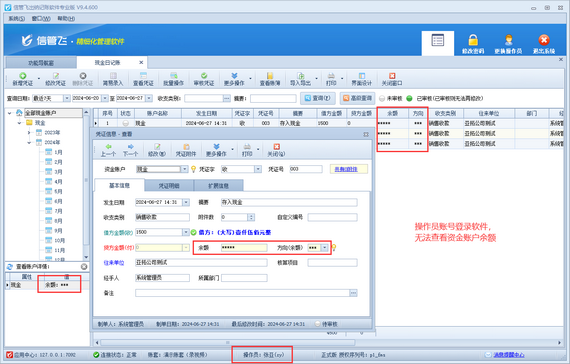The width and height of the screenshot is (570, 364).
Task: Expand the 2023年 tree node
Action: [29, 133]
